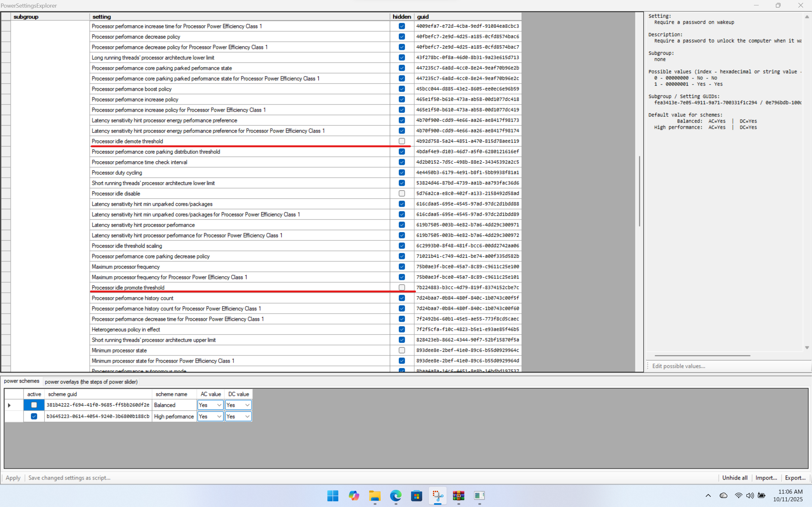Switch to Microsoft Edge in taskbar

pos(396,496)
